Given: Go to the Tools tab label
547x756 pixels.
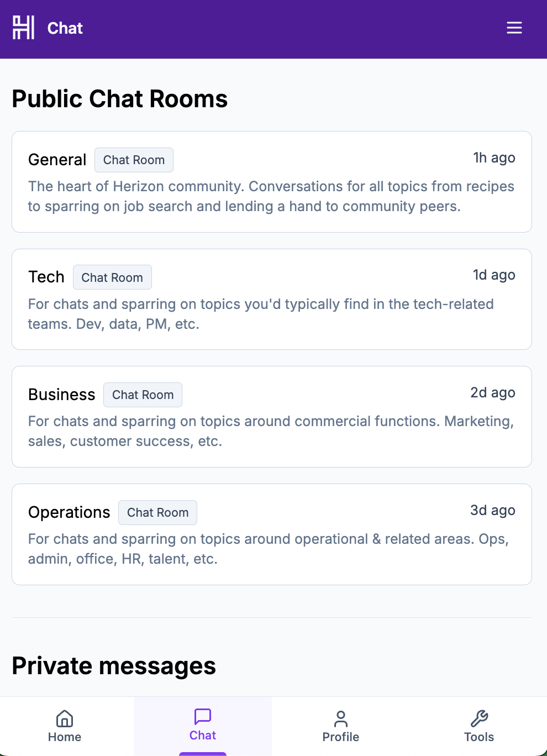Looking at the screenshot, I should 479,737.
